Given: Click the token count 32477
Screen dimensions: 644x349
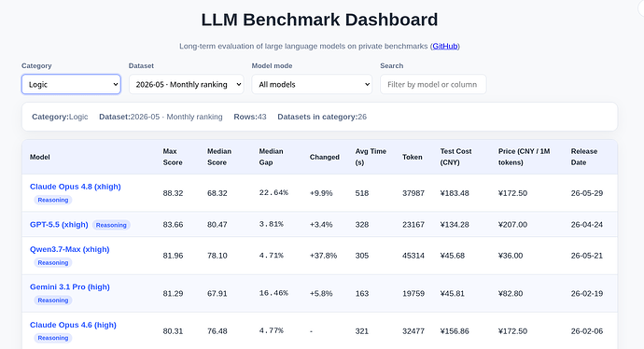Looking at the screenshot, I should tap(413, 331).
